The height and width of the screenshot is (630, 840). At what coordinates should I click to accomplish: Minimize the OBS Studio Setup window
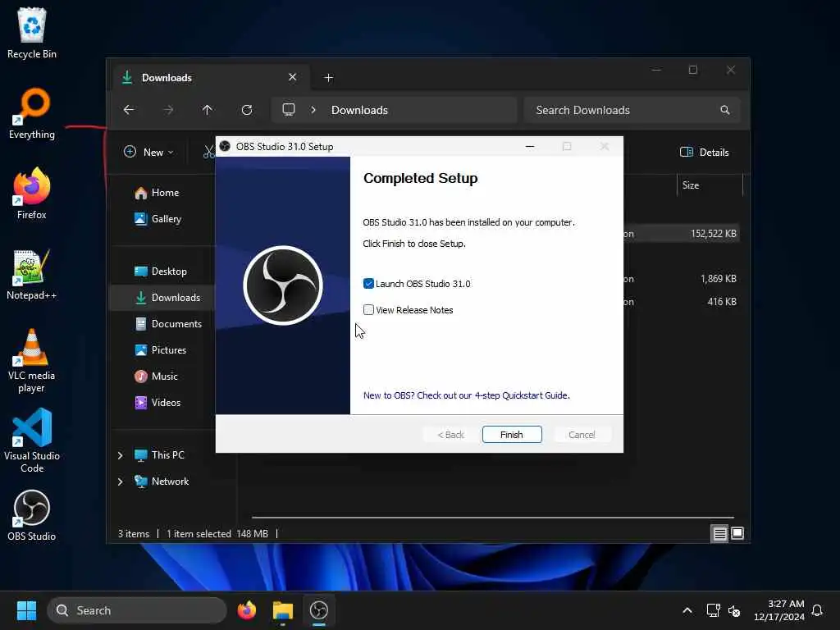530,146
